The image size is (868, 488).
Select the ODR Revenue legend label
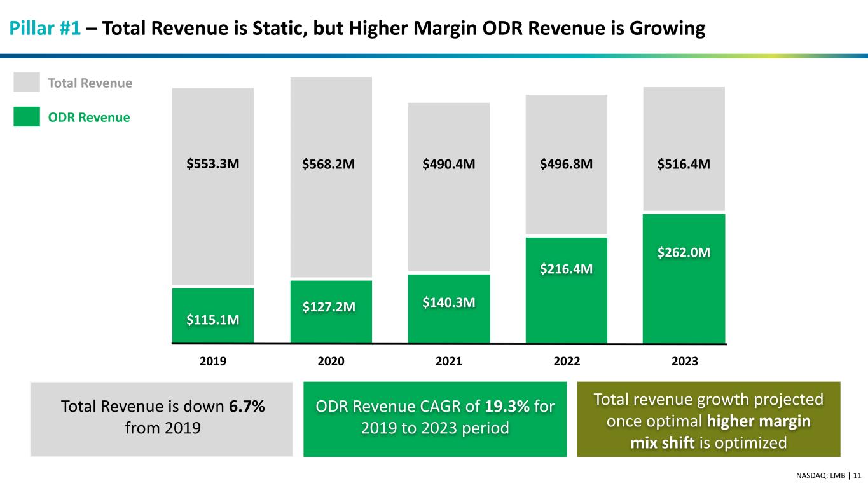click(x=88, y=118)
